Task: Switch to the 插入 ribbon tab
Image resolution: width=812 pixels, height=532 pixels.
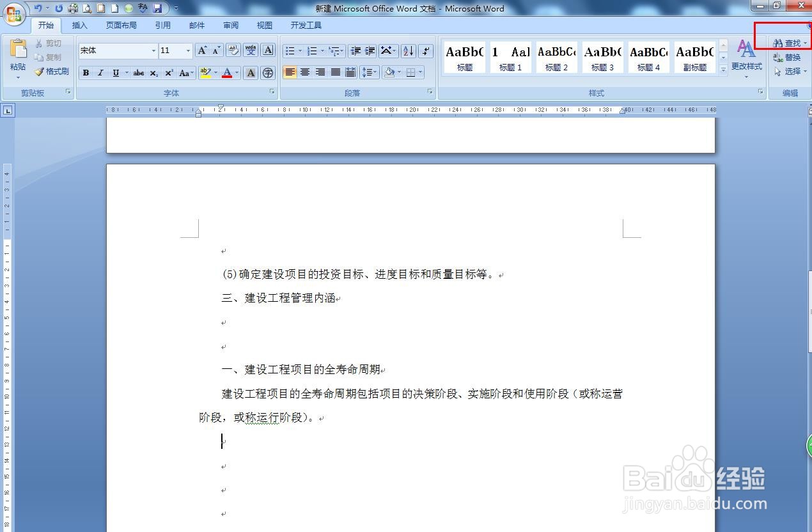Action: pyautogui.click(x=79, y=25)
